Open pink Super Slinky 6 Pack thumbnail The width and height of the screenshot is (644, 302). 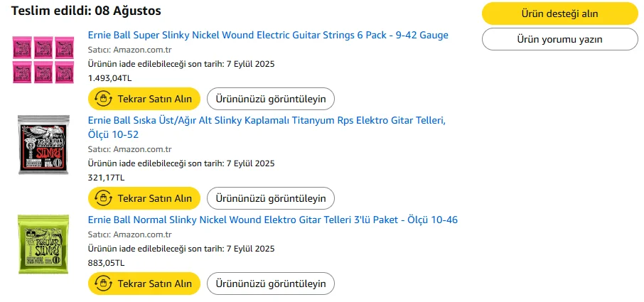pos(43,59)
